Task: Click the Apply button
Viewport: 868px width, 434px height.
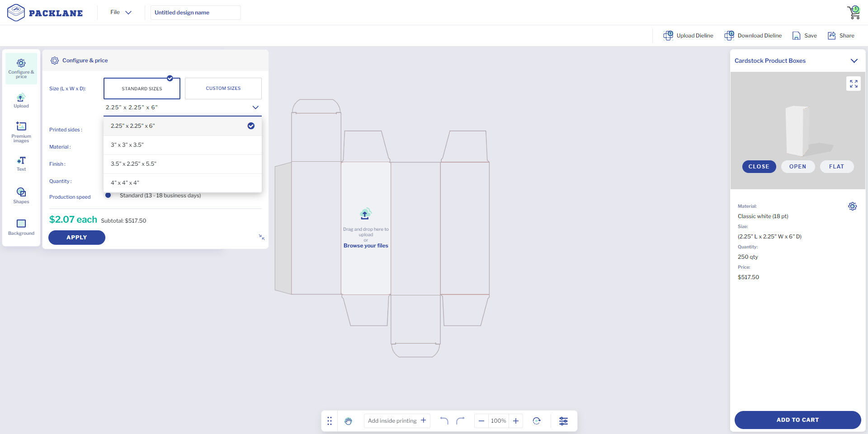Action: point(76,238)
